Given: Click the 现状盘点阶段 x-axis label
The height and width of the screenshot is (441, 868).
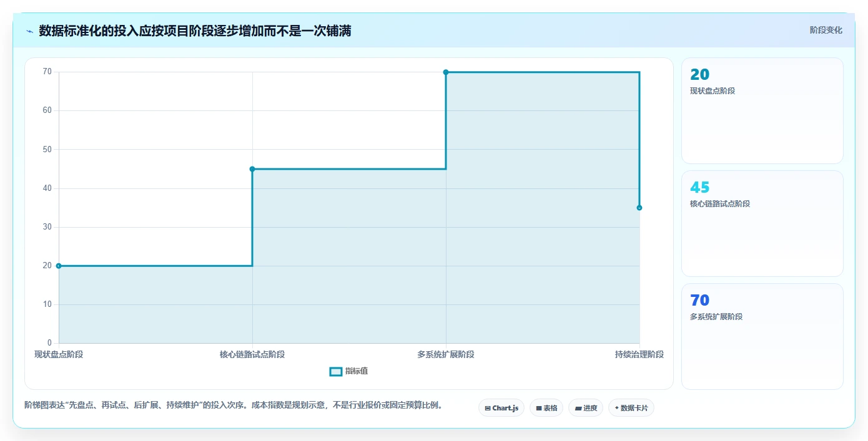Looking at the screenshot, I should [x=59, y=355].
